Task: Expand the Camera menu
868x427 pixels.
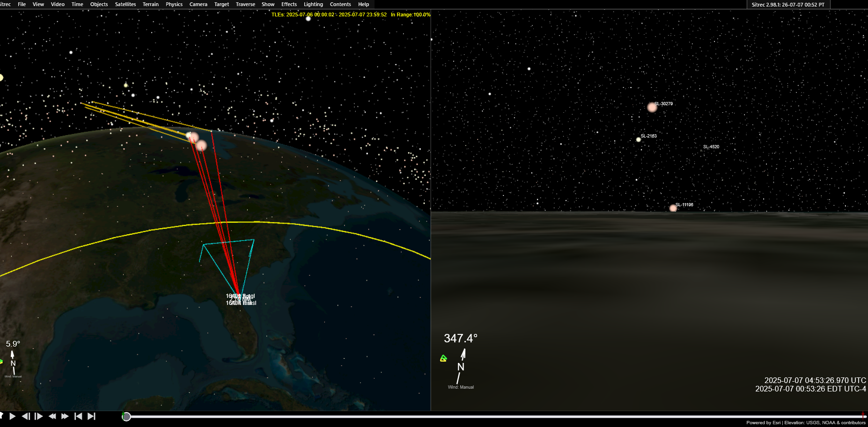Action: (199, 4)
